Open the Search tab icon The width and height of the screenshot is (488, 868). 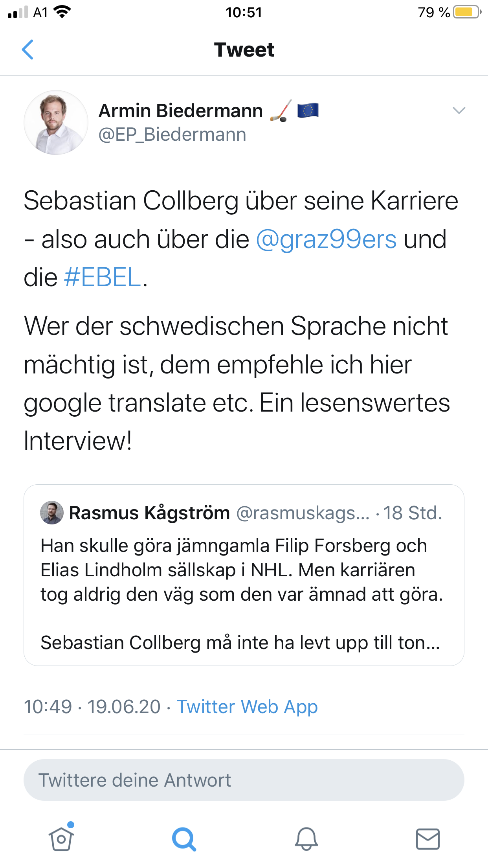[x=183, y=839]
